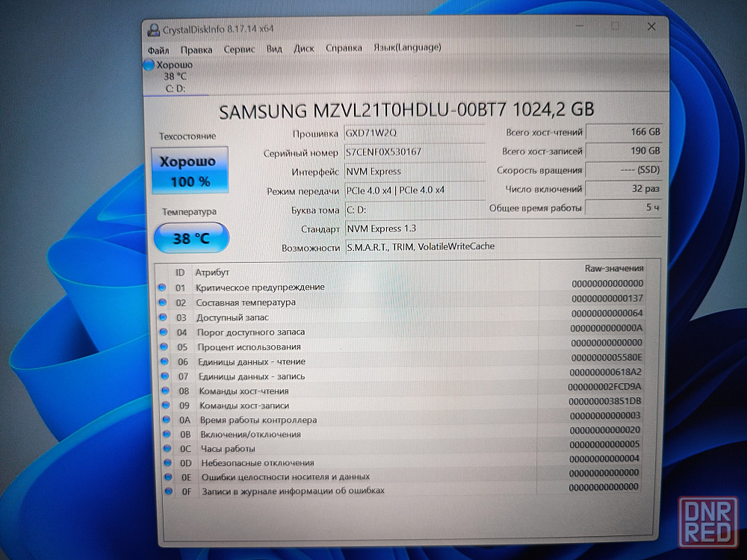Click the firmware field GXD71W2Q
Image resolution: width=747 pixels, height=560 pixels.
point(415,134)
